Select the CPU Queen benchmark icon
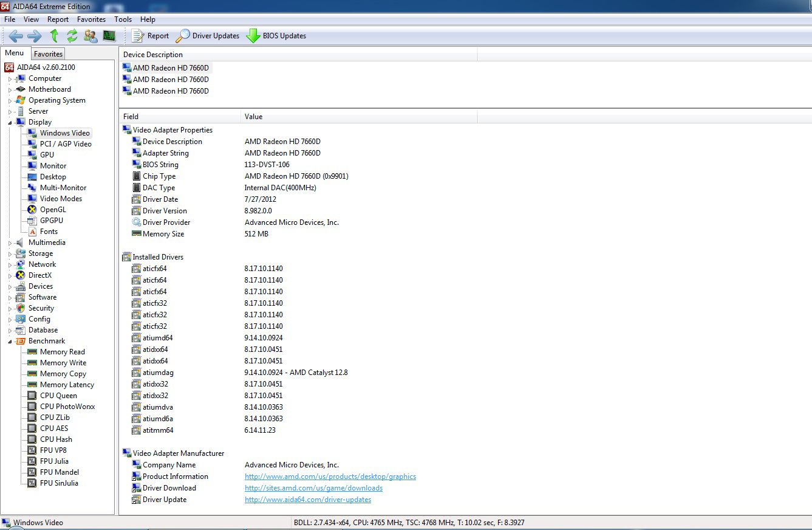This screenshot has width=812, height=530. 32,396
